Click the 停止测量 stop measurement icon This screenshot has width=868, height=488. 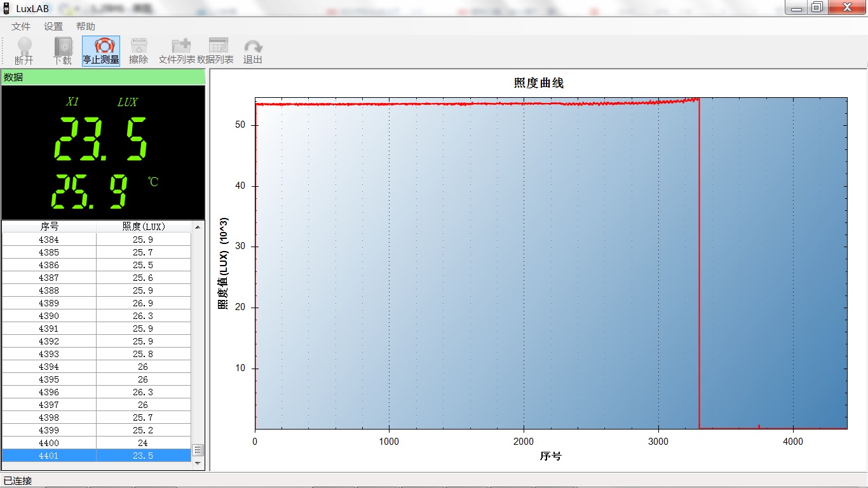(101, 51)
